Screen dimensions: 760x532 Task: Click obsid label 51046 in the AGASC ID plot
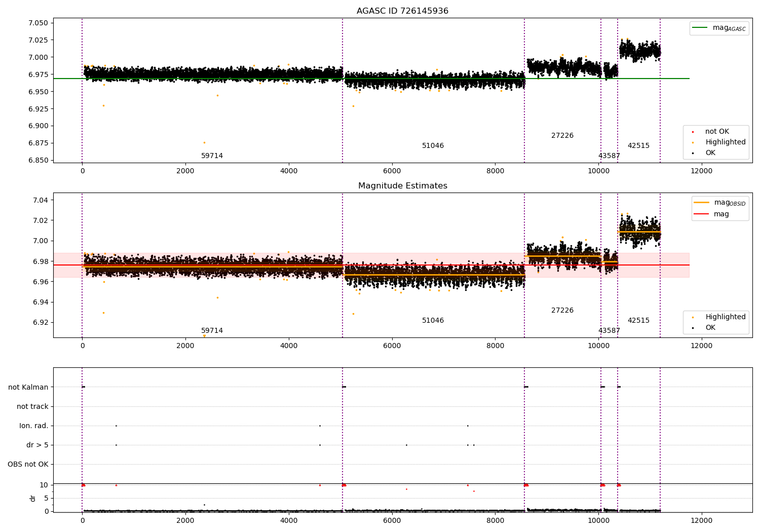tap(433, 146)
